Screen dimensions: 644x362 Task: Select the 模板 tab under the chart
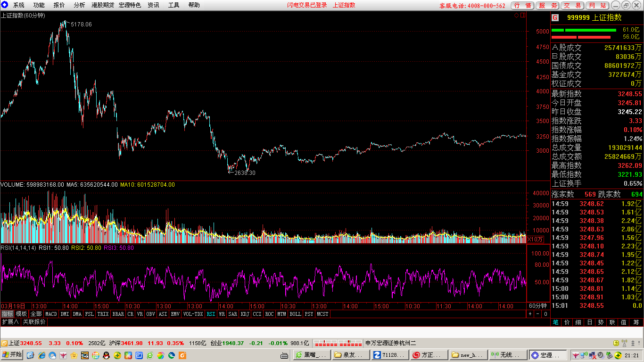click(22, 314)
